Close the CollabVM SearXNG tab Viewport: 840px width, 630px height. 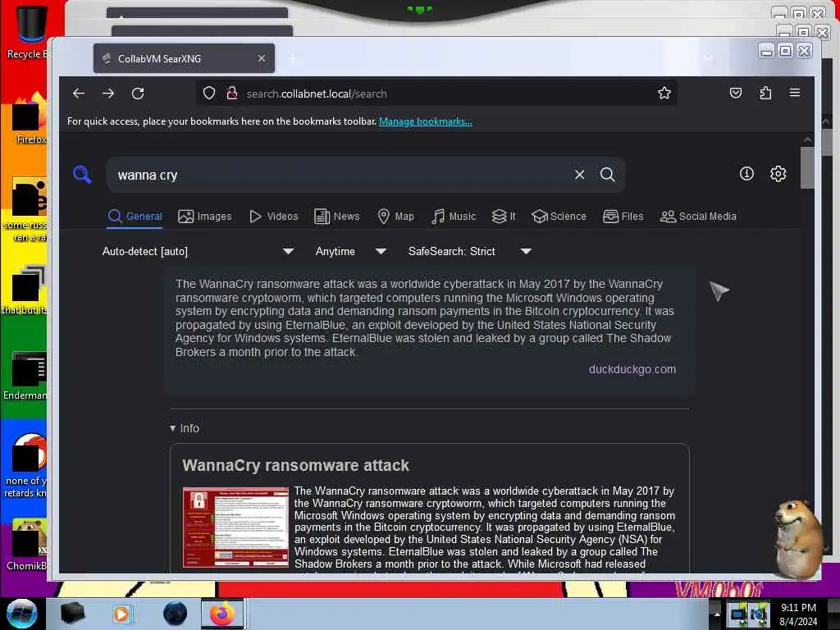point(262,58)
